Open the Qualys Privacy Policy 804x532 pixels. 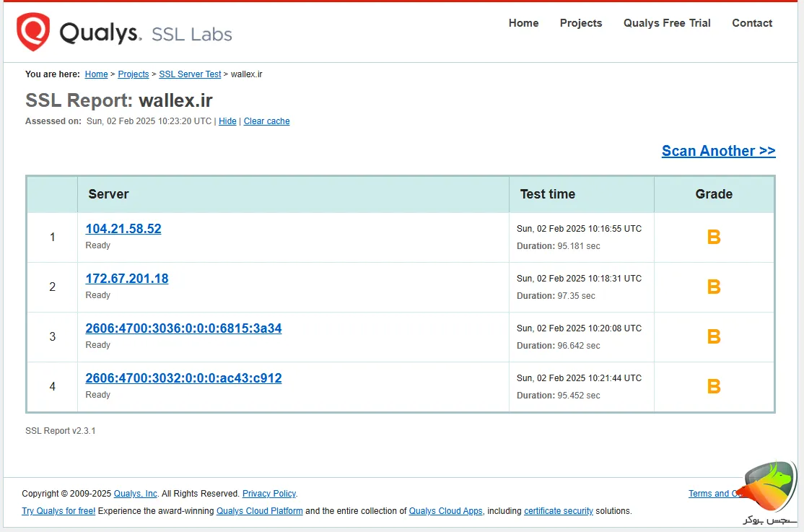pyautogui.click(x=268, y=493)
